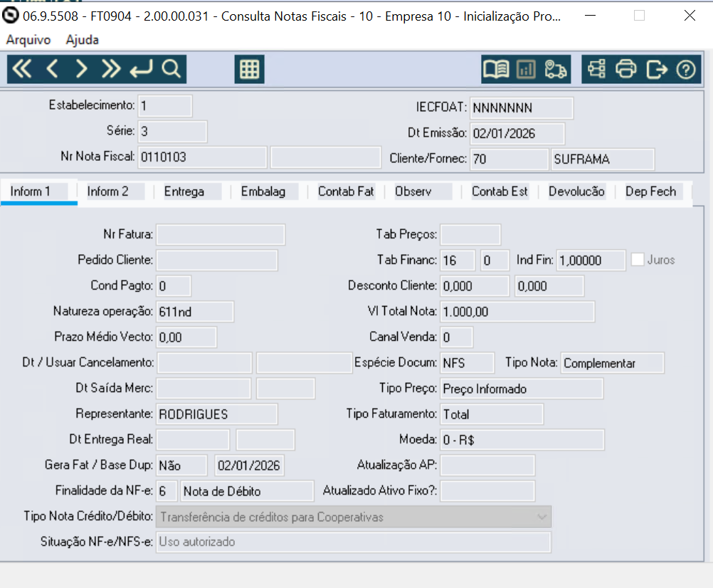This screenshot has height=588, width=713.
Task: Go to next record arrow
Action: [81, 69]
